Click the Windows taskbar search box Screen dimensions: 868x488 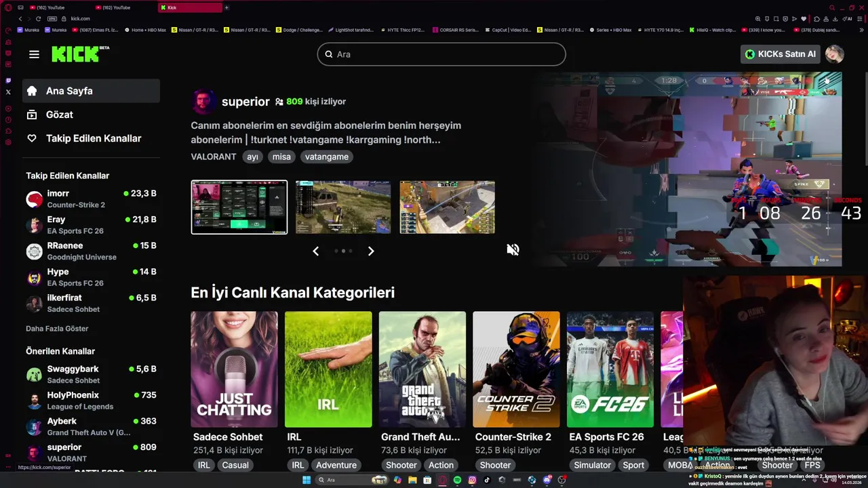351,480
